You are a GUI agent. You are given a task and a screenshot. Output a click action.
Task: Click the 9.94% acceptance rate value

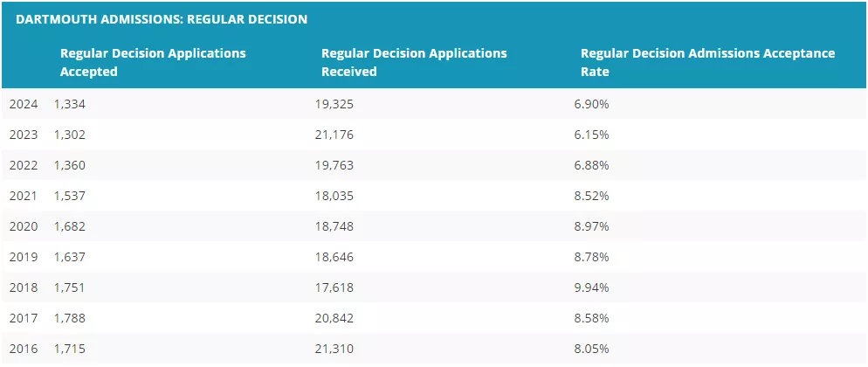(x=591, y=287)
